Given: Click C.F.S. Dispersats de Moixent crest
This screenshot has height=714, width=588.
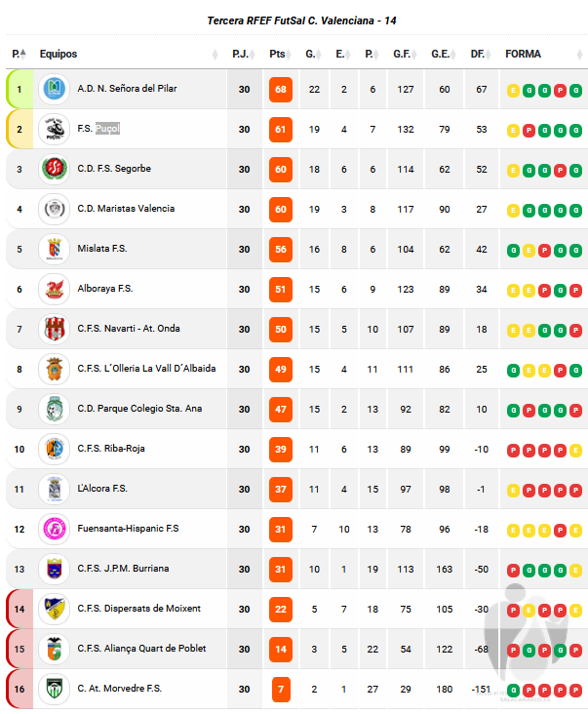Looking at the screenshot, I should [55, 609].
